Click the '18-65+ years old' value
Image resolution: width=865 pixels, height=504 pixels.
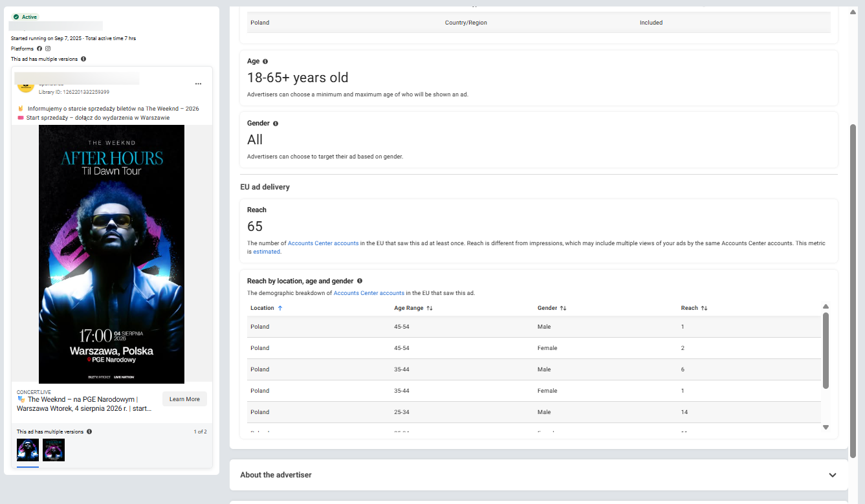coord(298,78)
